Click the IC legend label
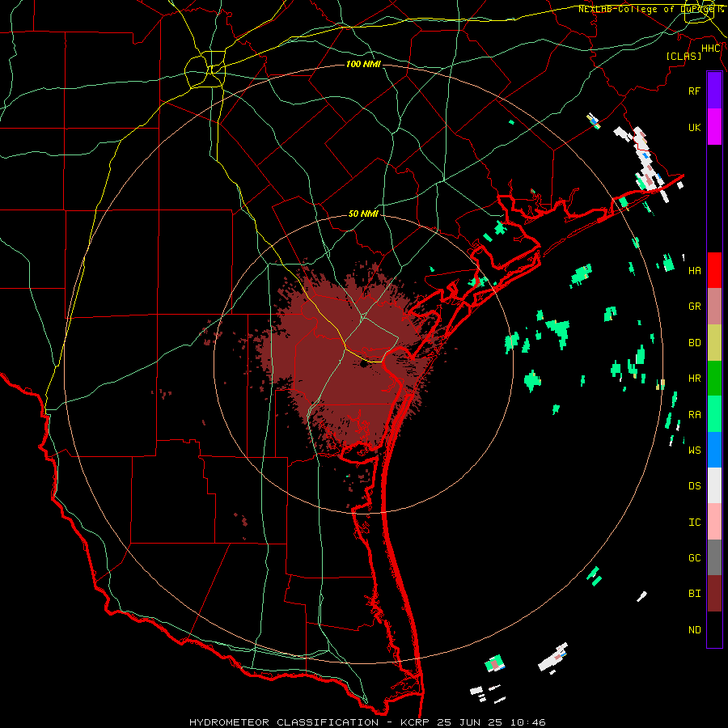Viewport: 728px width, 728px height. [694, 523]
